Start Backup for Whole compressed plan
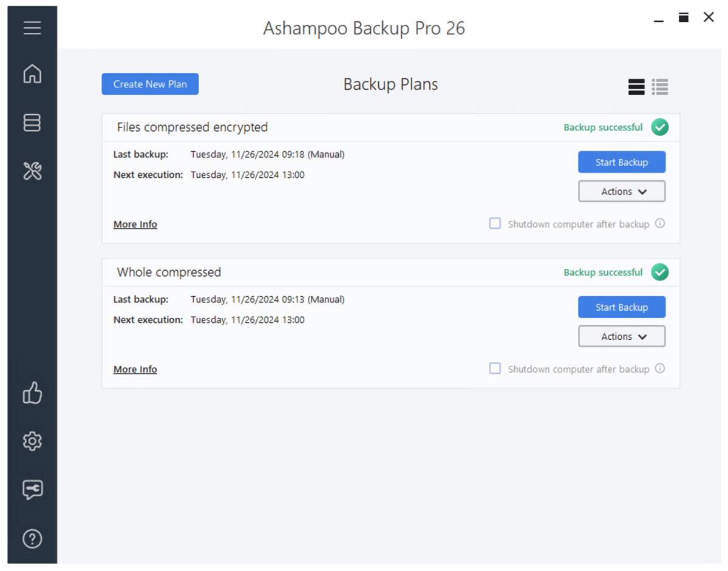Screen dimensions: 728x571 point(622,308)
